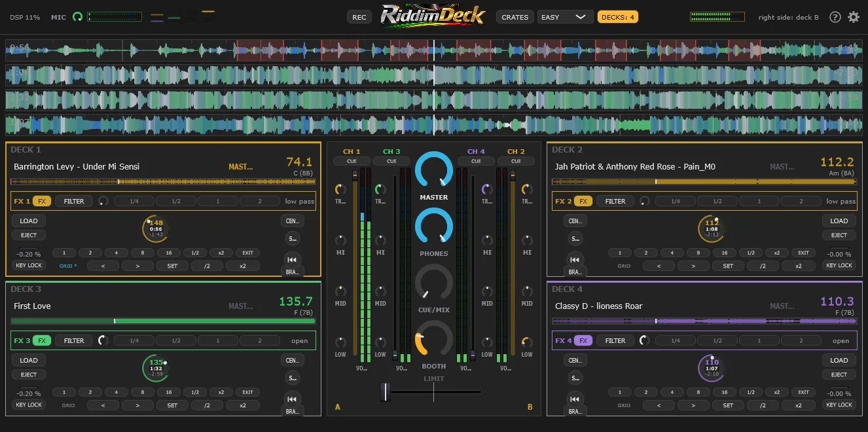The image size is (868, 432).
Task: Open FX 4 open filter selector
Action: 841,340
